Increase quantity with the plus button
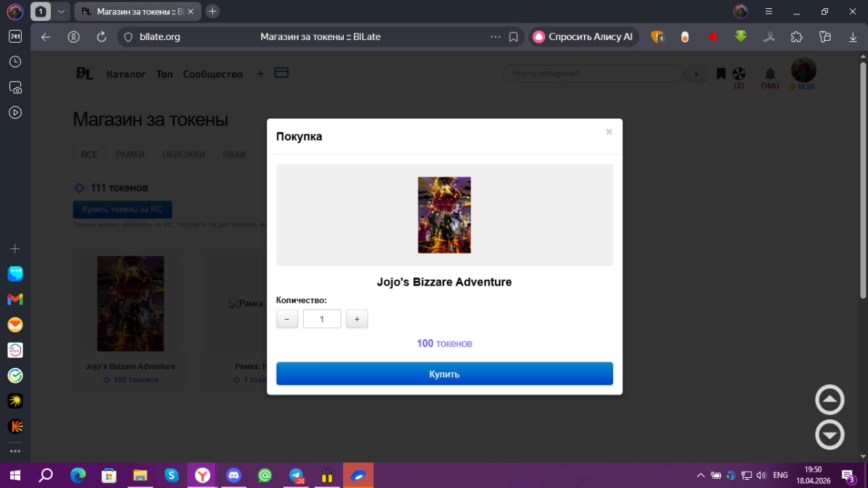Viewport: 868px width, 488px height. point(357,319)
